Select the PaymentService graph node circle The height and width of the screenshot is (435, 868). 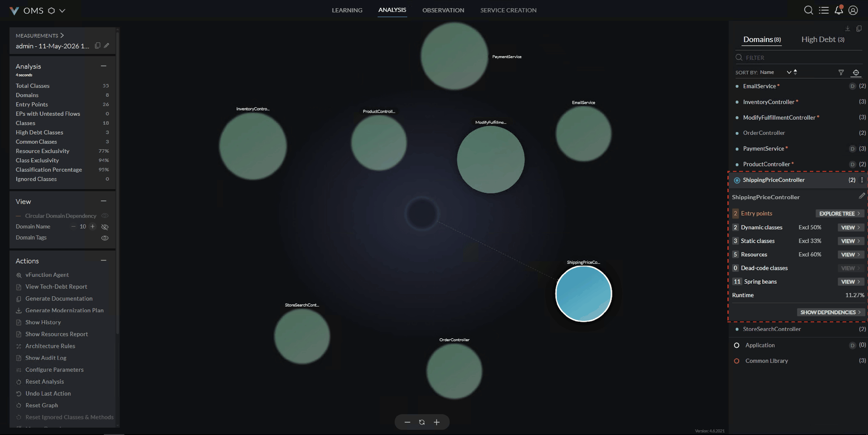tap(454, 56)
